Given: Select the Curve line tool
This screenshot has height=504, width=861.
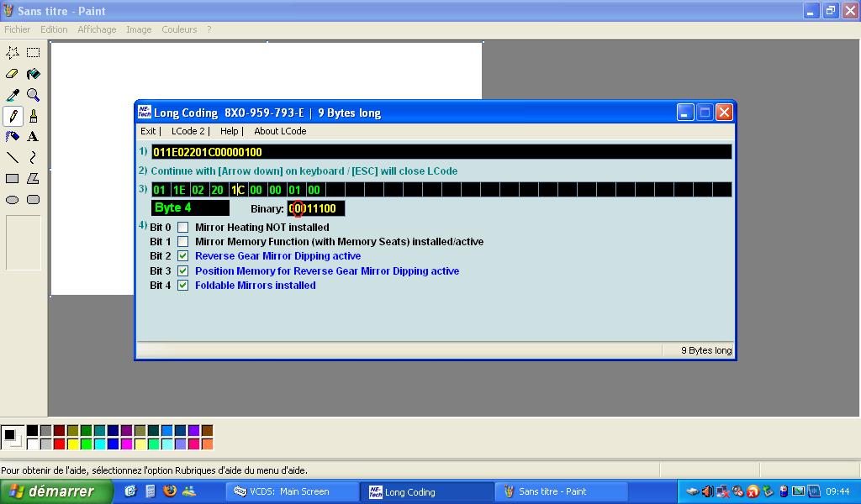Looking at the screenshot, I should click(33, 157).
